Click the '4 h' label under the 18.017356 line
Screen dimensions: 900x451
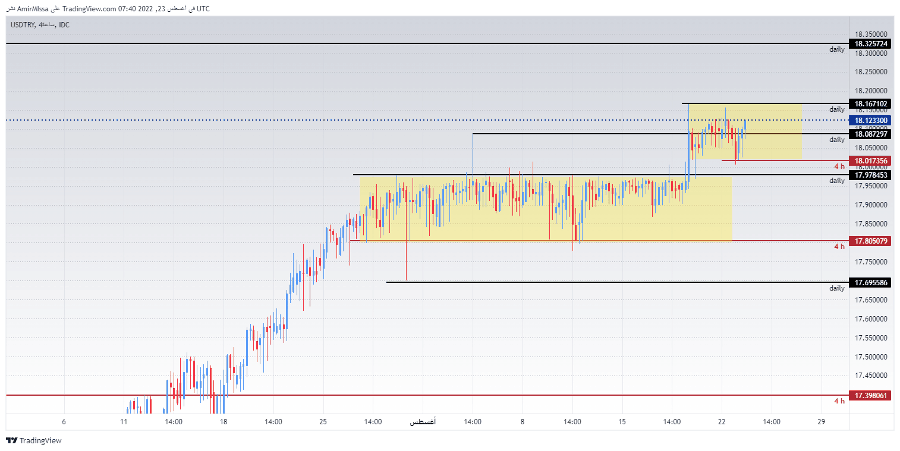pyautogui.click(x=839, y=166)
